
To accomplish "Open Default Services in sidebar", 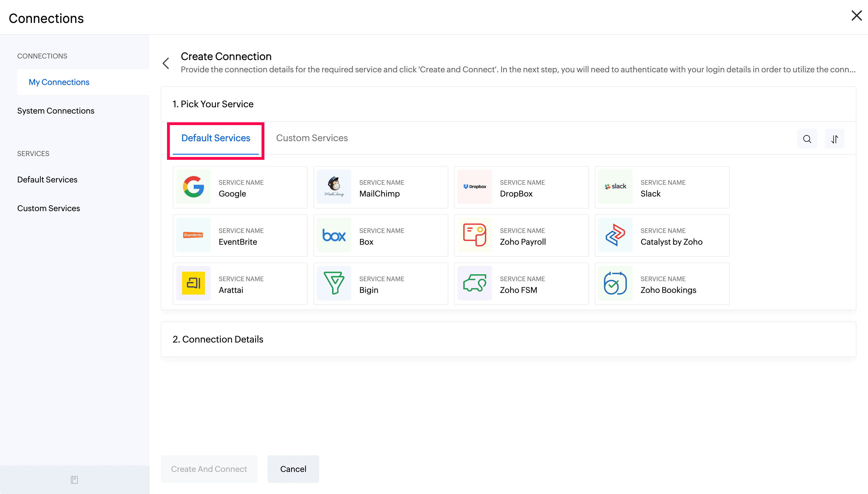I will click(47, 180).
